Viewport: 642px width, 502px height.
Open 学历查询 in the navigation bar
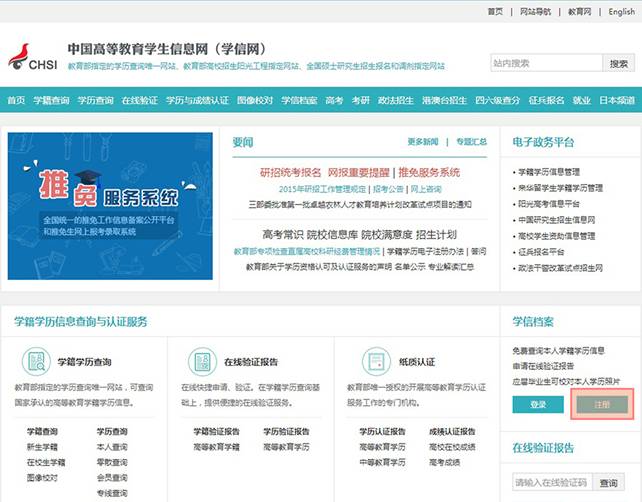click(x=95, y=100)
